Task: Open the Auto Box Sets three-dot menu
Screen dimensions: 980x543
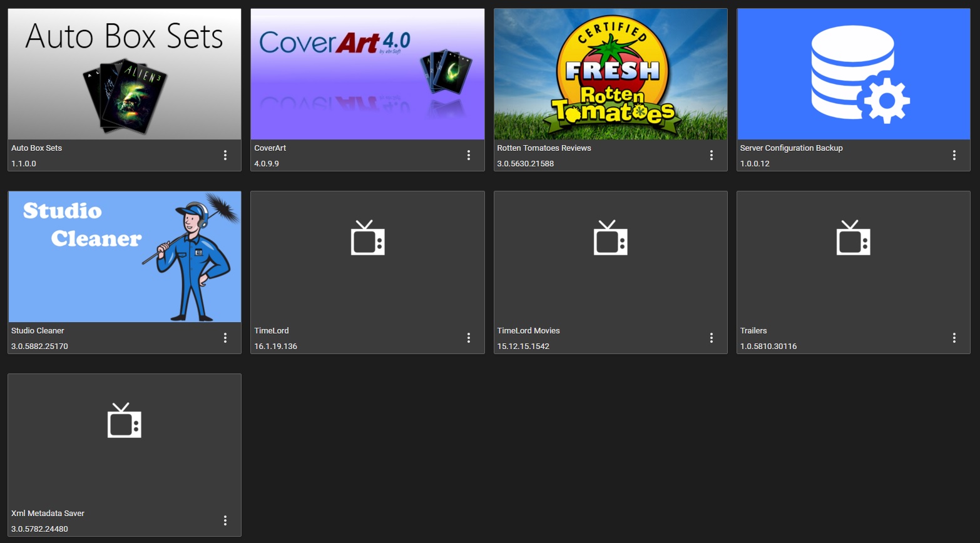Action: 225,155
